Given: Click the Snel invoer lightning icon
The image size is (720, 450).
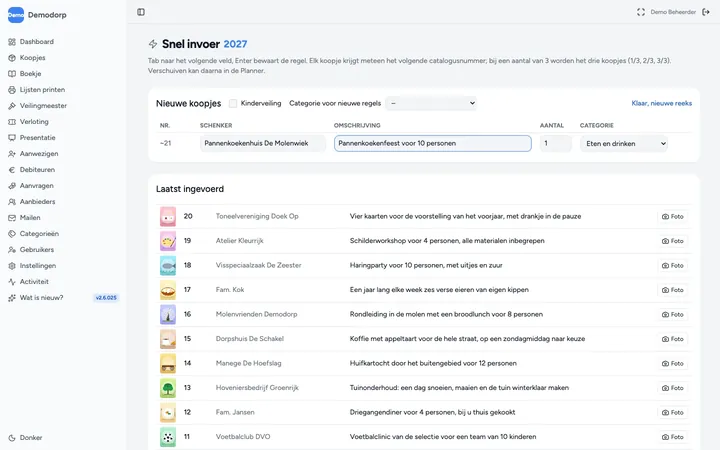Looking at the screenshot, I should pyautogui.click(x=153, y=44).
